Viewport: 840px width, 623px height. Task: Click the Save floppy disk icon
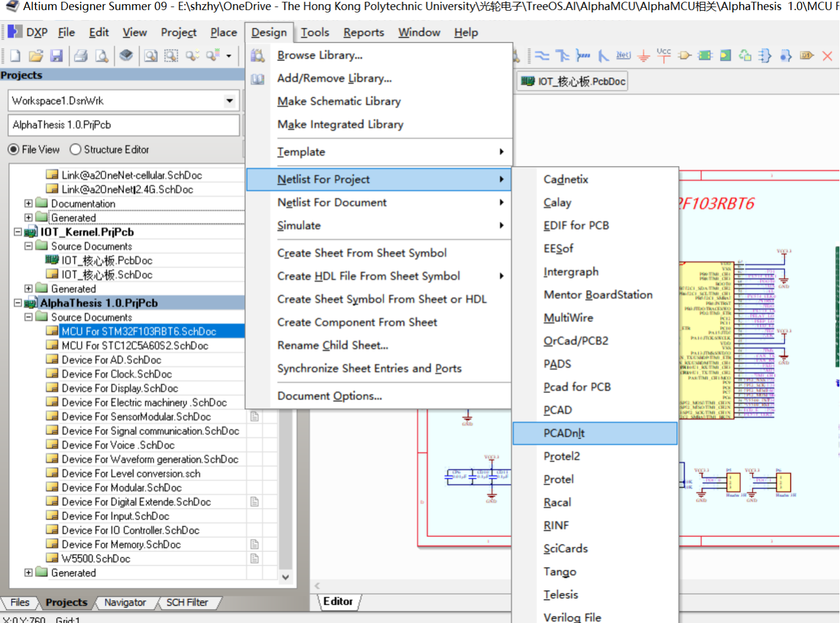56,56
